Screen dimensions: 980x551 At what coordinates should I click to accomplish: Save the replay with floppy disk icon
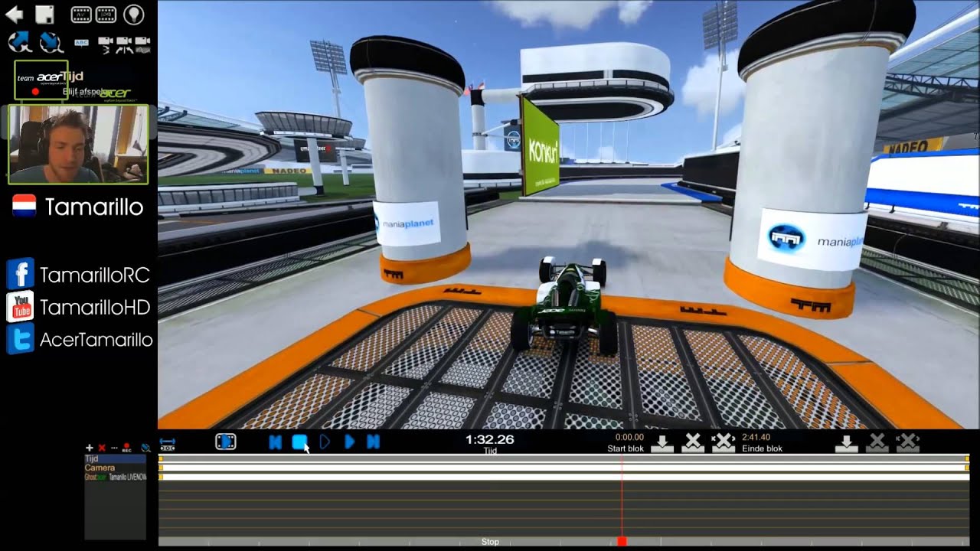(45, 14)
